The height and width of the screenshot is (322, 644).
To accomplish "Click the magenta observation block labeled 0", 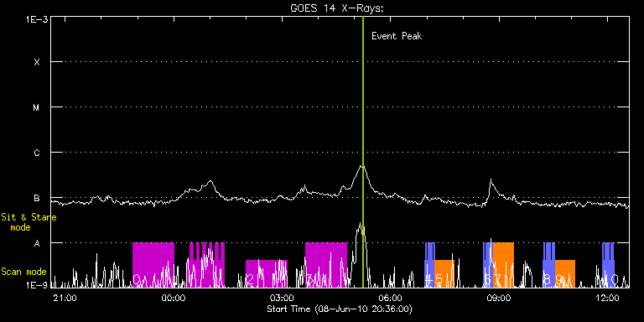I will tap(153, 265).
